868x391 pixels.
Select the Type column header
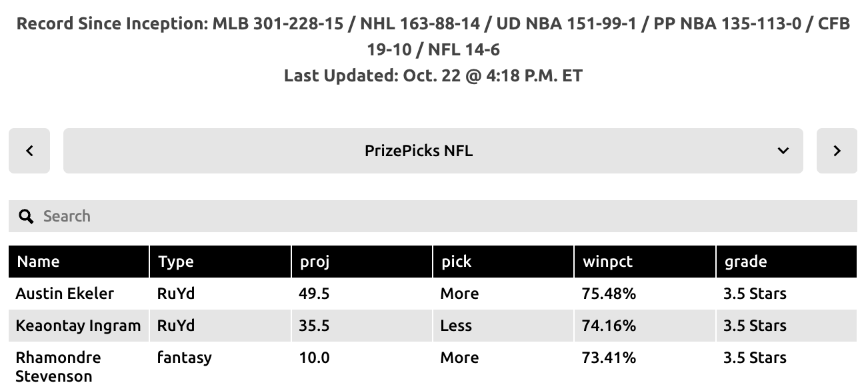[175, 261]
